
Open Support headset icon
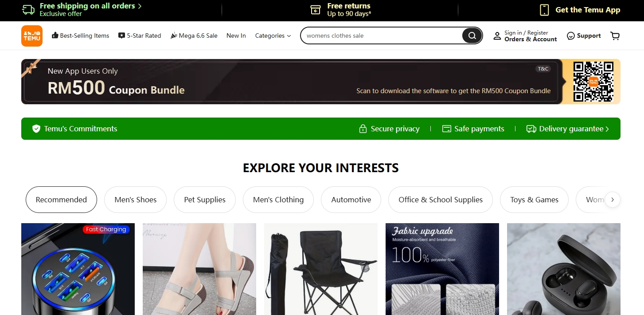571,36
